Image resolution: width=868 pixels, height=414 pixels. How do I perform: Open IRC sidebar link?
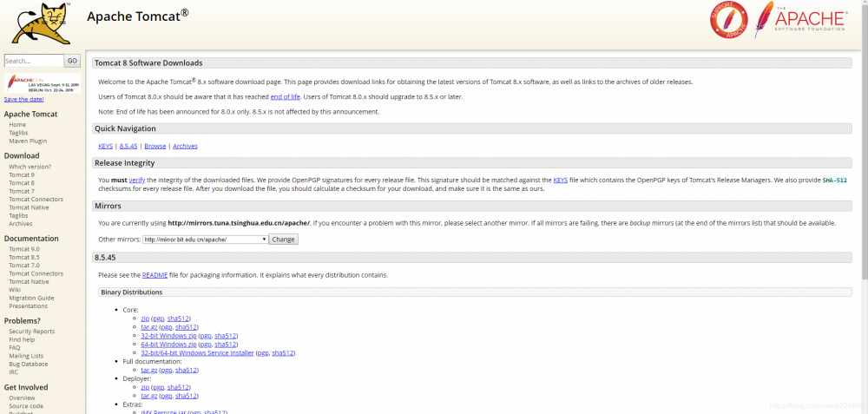13,372
